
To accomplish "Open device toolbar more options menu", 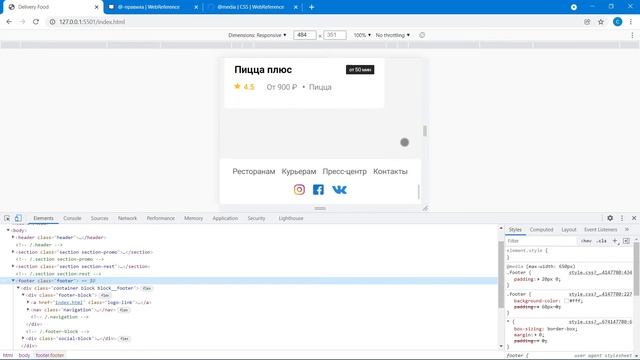I will pyautogui.click(x=632, y=35).
